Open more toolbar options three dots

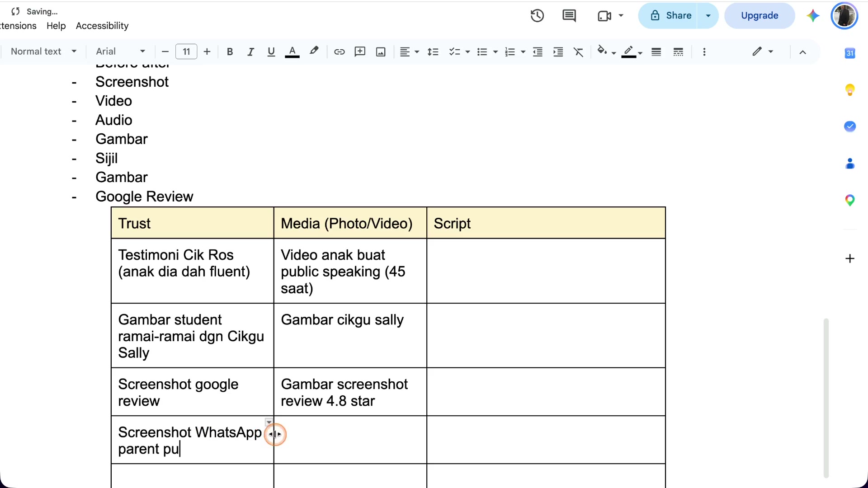click(704, 52)
